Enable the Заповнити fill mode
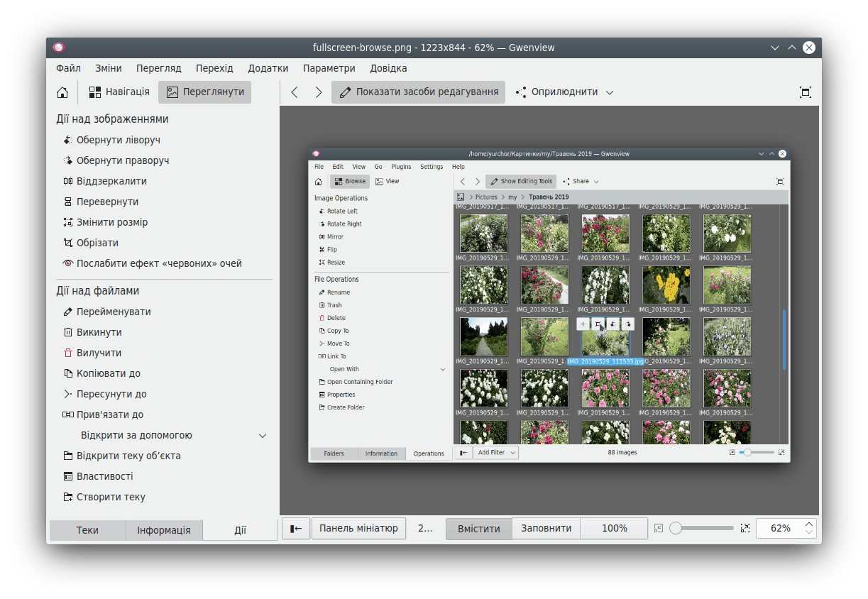The height and width of the screenshot is (599, 868). (546, 528)
